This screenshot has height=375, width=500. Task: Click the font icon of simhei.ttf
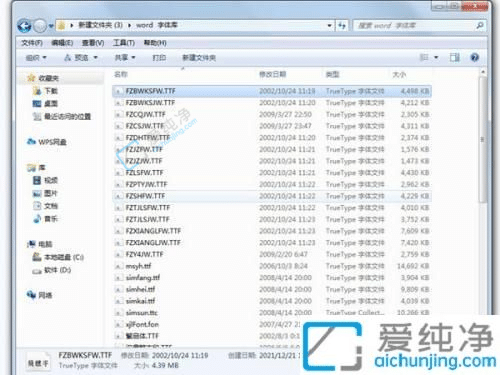coord(118,289)
